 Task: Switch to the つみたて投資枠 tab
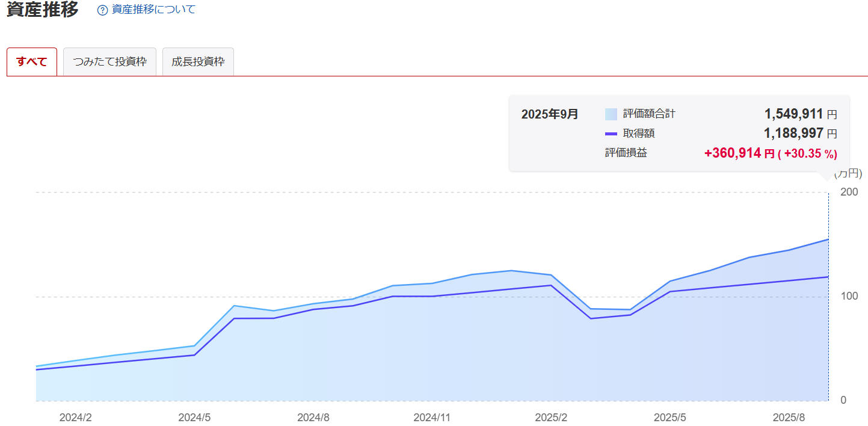click(x=109, y=62)
